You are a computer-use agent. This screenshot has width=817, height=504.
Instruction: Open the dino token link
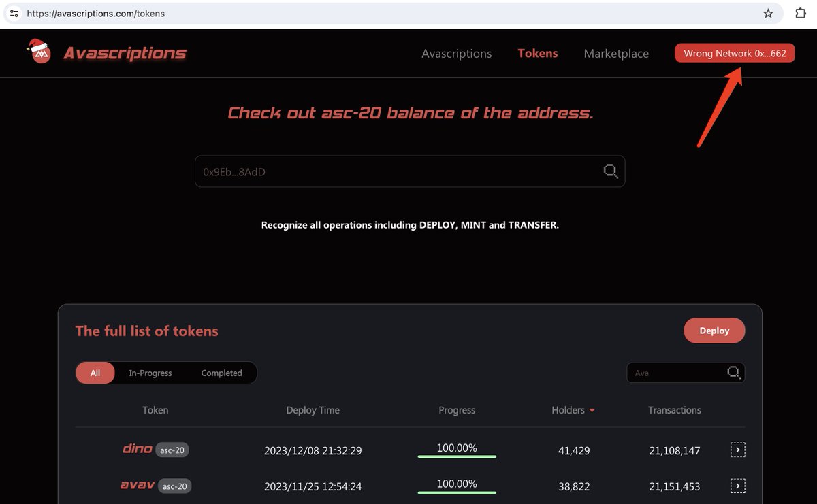tap(137, 448)
